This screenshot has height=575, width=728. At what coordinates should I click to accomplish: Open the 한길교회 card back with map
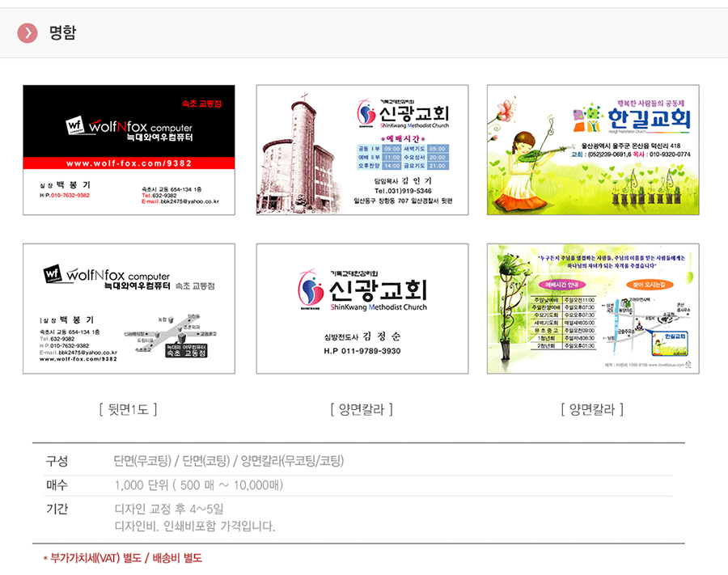click(x=593, y=309)
